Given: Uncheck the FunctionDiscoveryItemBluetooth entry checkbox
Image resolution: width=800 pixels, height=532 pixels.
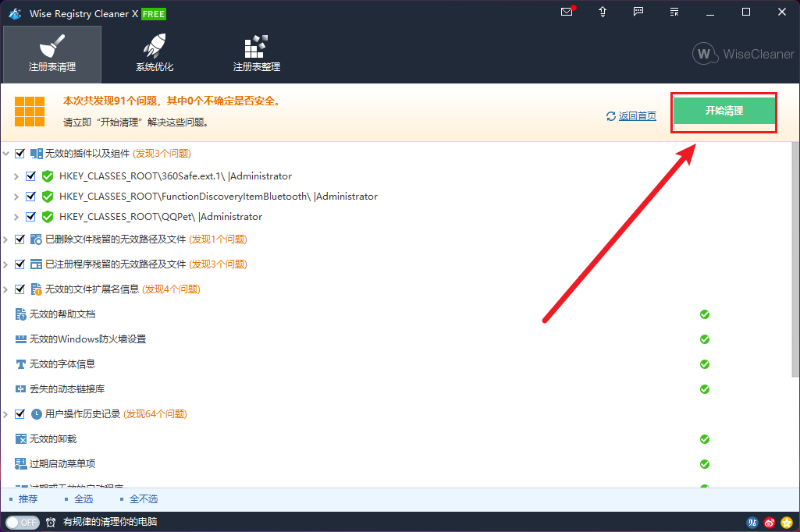Looking at the screenshot, I should coord(30,197).
